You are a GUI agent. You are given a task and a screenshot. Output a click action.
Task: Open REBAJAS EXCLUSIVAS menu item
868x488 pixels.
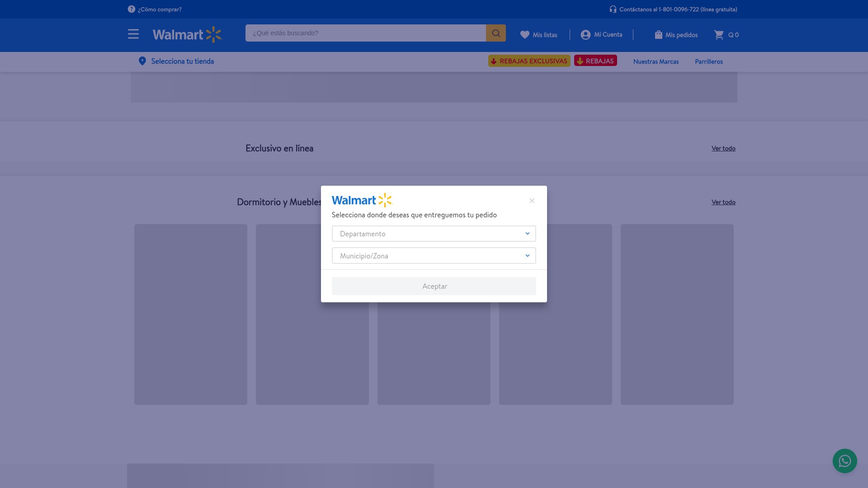click(529, 61)
